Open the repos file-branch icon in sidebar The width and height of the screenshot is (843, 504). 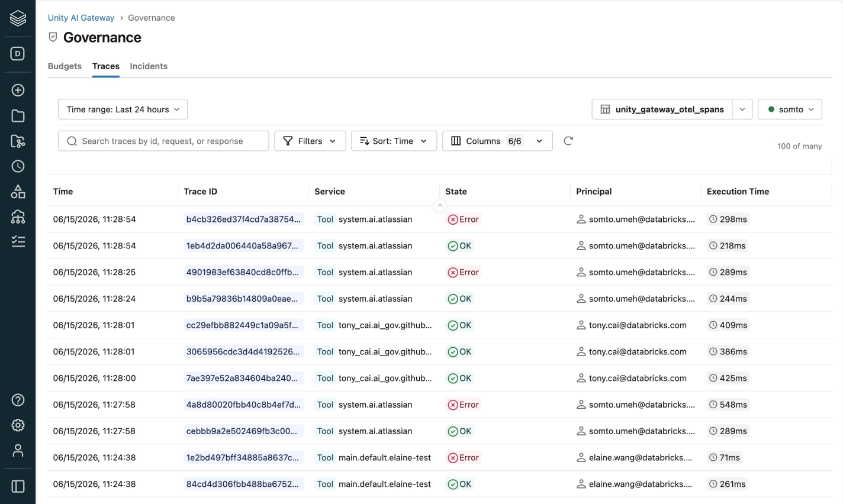[x=18, y=141]
